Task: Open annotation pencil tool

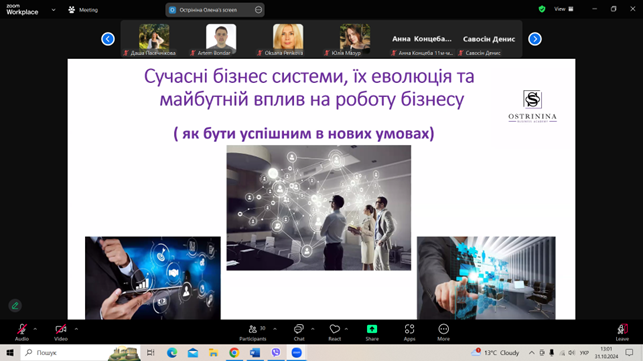Action: tap(15, 306)
